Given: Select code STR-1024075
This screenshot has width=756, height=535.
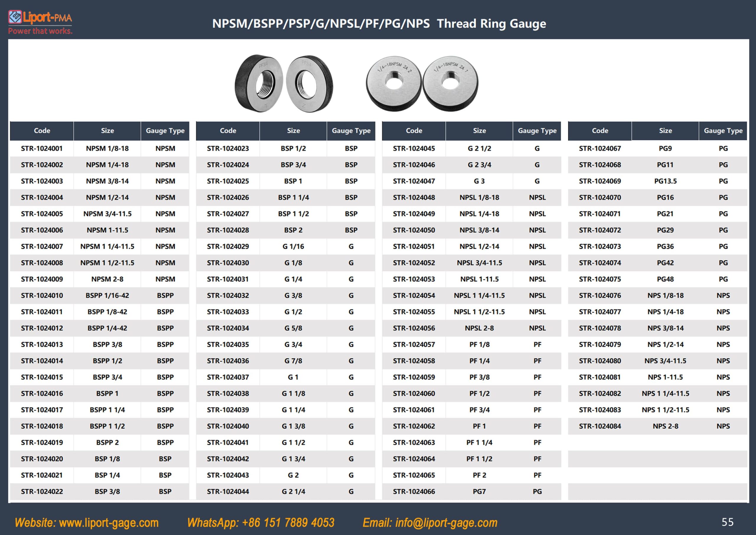Looking at the screenshot, I should [x=600, y=279].
